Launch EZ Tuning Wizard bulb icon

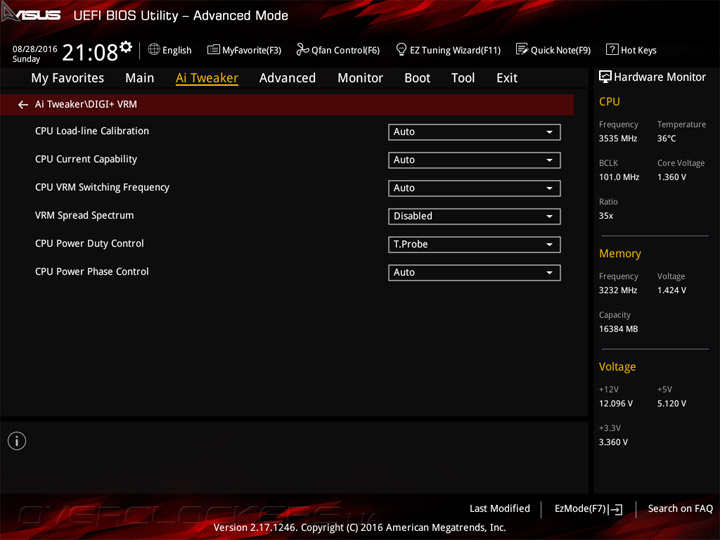pos(401,49)
